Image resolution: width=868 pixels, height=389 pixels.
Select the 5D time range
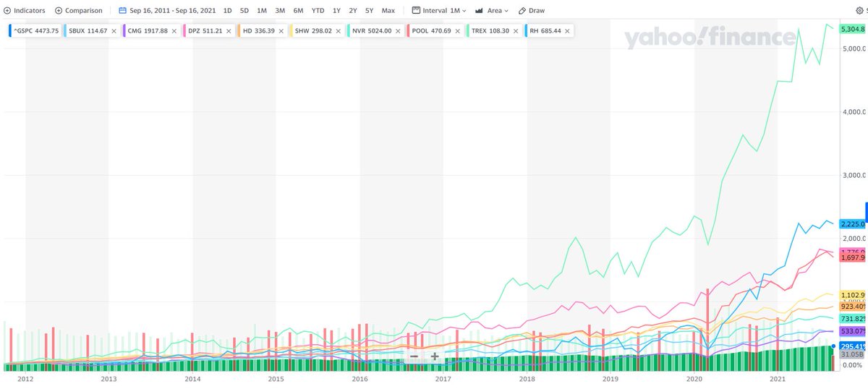click(244, 11)
